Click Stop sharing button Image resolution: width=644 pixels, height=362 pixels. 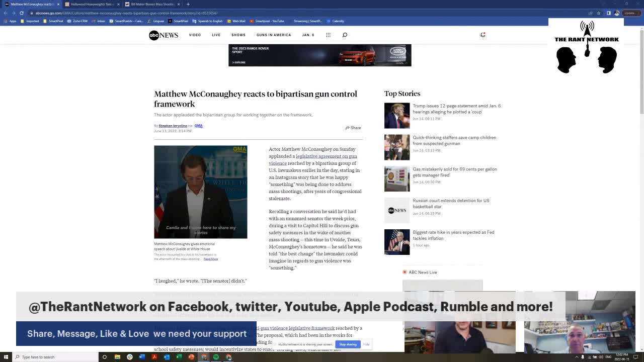(x=348, y=344)
